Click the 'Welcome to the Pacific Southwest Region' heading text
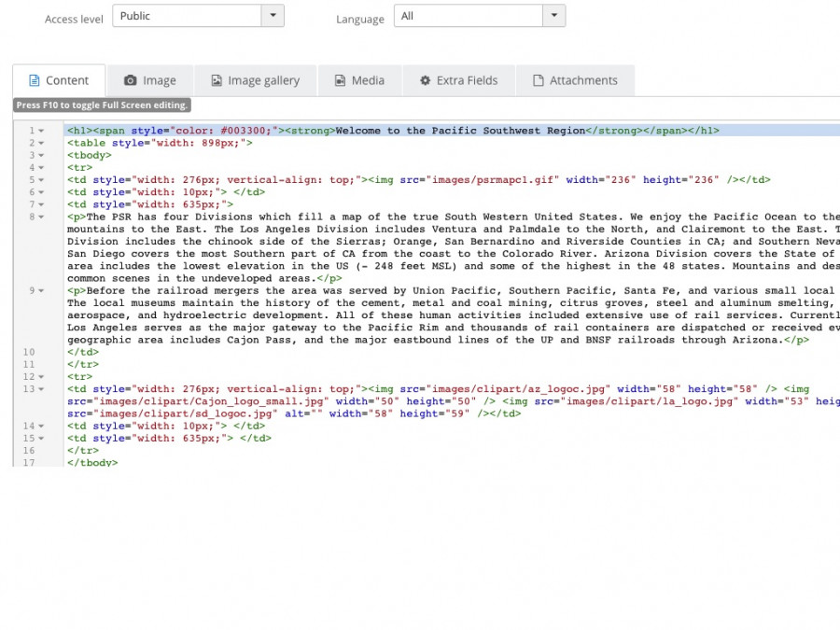The image size is (840, 630). [x=461, y=130]
